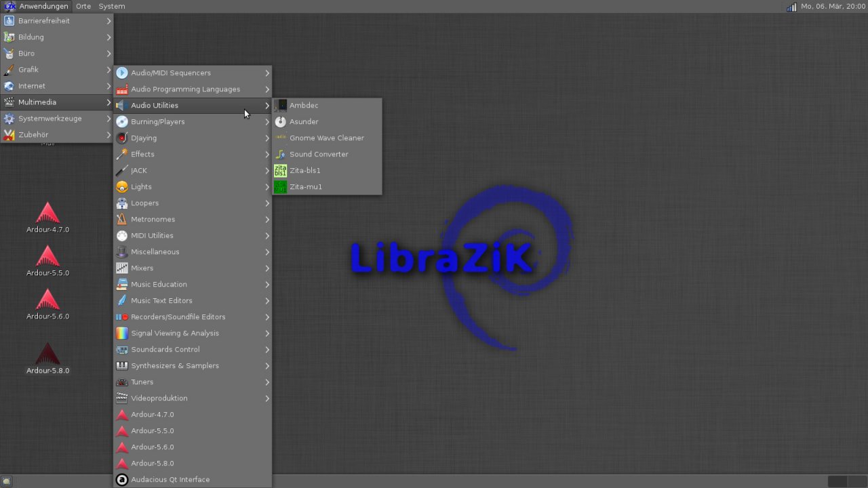Screen dimensions: 868x488
Task: Click the Tuners category icon
Action: [122, 382]
